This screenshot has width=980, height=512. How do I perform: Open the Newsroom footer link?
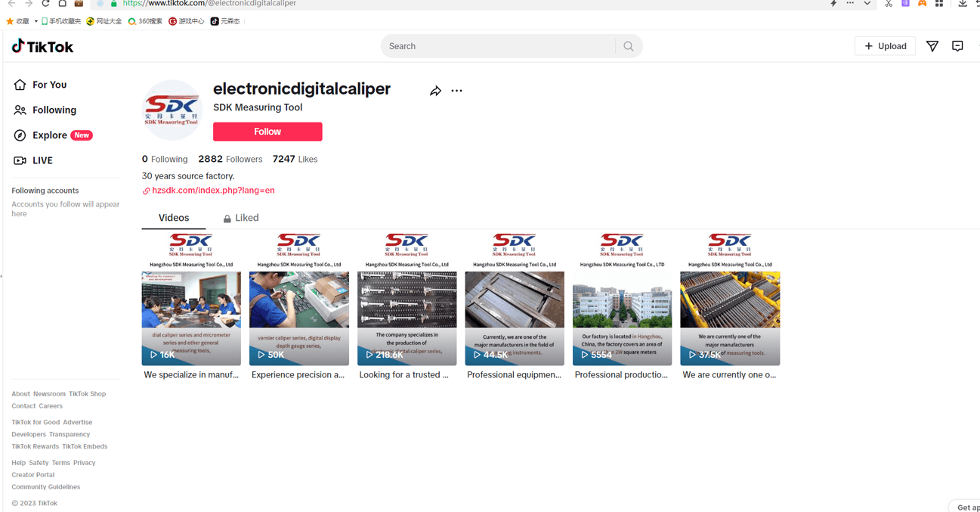pyautogui.click(x=49, y=394)
